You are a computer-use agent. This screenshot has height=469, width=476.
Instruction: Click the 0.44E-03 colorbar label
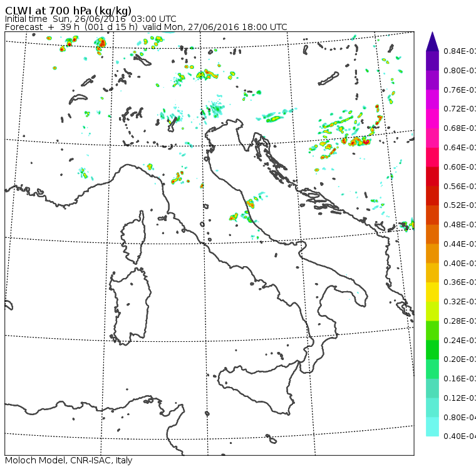(x=460, y=244)
